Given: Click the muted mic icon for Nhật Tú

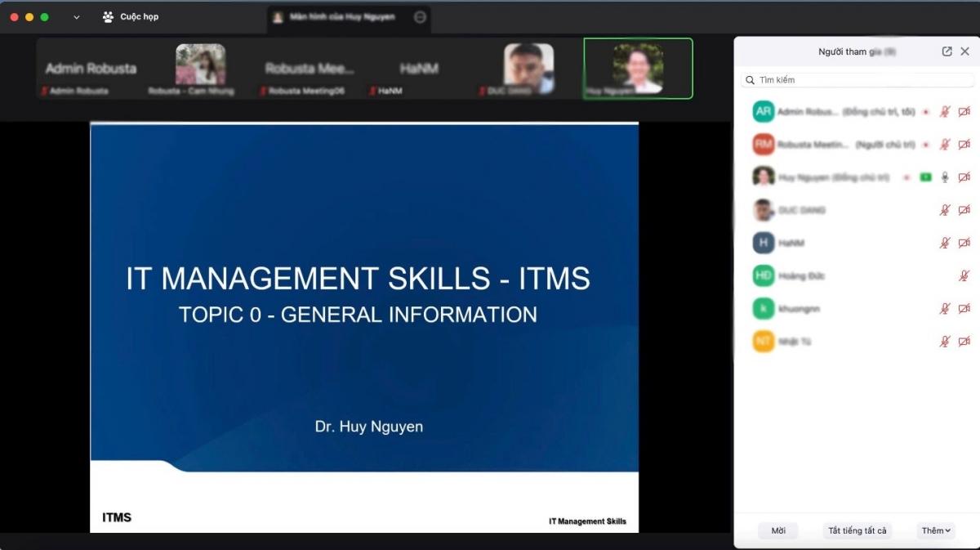Looking at the screenshot, I should click(x=945, y=342).
